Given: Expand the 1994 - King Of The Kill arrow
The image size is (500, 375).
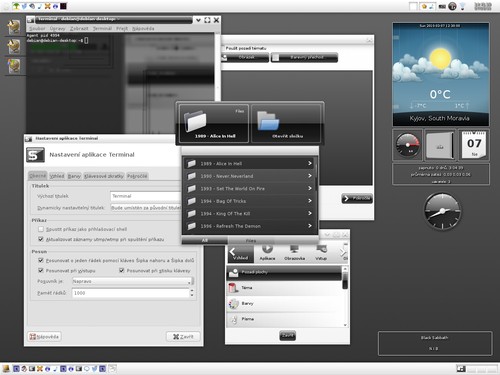Looking at the screenshot, I should tap(310, 213).
